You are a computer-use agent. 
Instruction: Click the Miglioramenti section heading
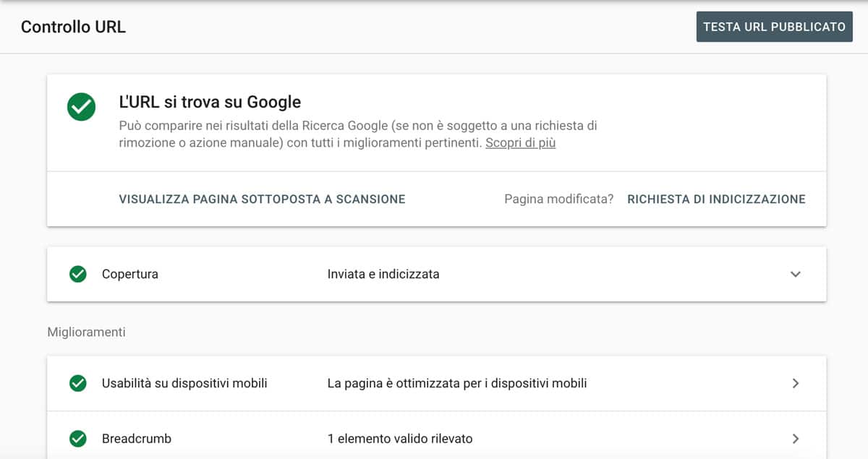click(86, 333)
